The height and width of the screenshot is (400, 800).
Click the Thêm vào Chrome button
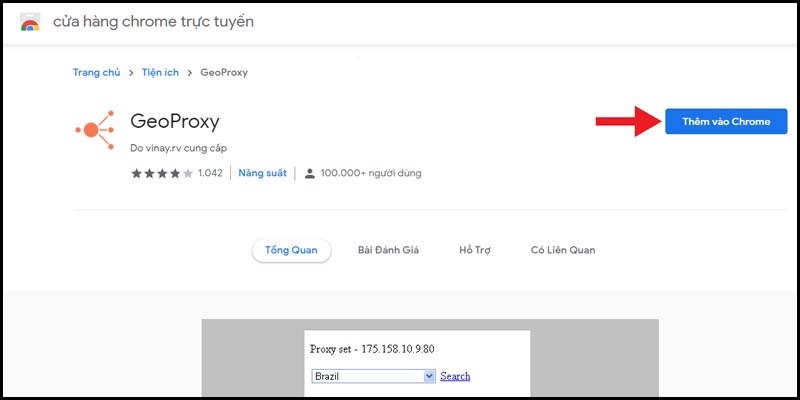(726, 121)
